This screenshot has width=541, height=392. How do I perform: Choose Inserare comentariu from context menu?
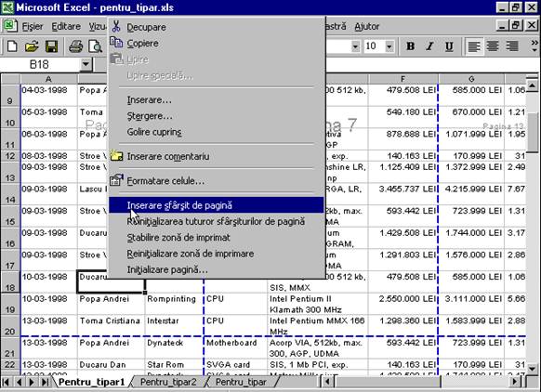tap(217, 157)
